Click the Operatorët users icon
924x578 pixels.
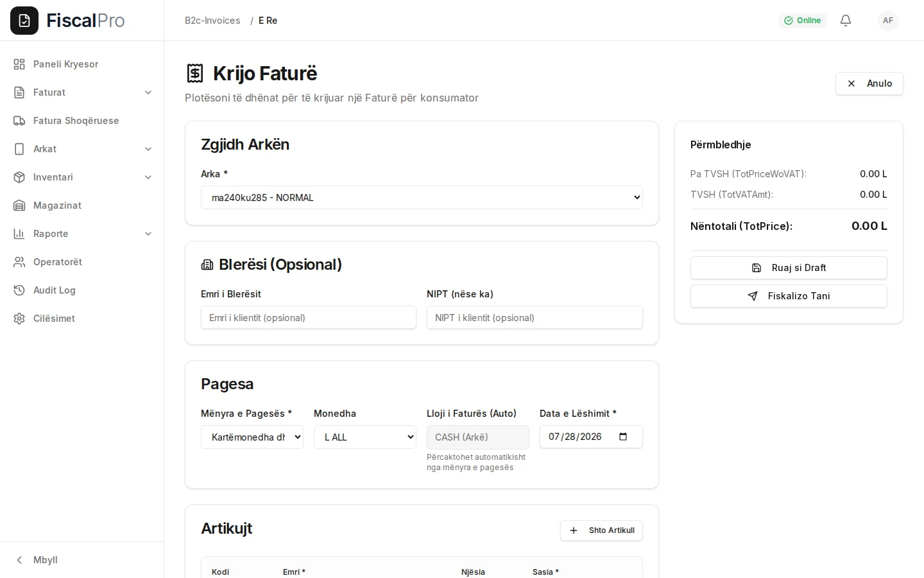point(19,262)
